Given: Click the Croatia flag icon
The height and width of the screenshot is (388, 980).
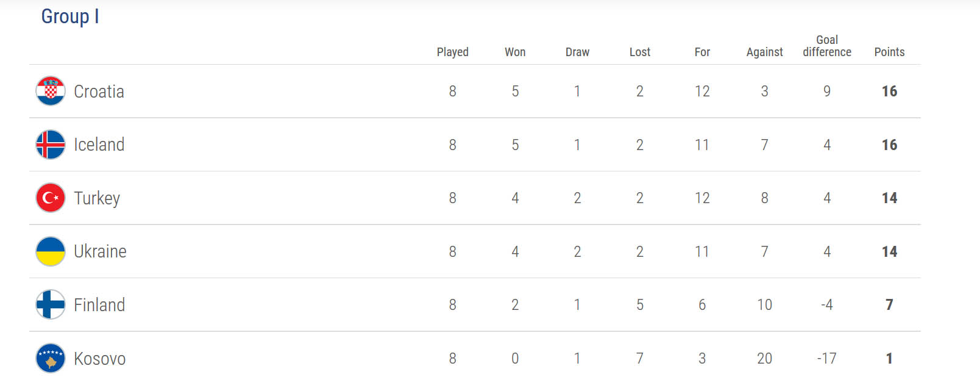Looking at the screenshot, I should pos(51,91).
